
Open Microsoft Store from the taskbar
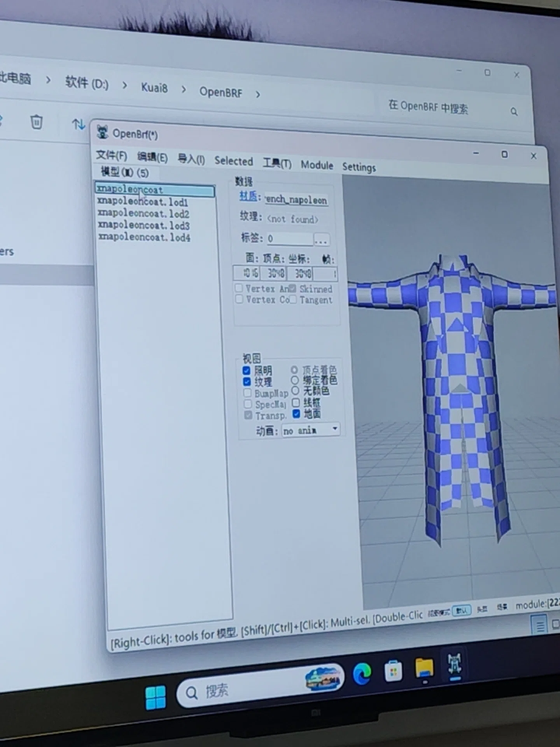394,672
